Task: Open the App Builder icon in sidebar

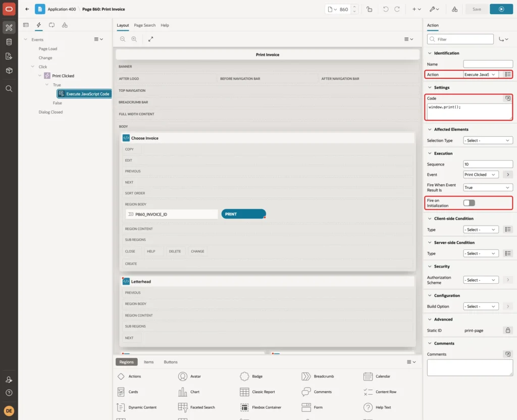Action: (x=9, y=28)
